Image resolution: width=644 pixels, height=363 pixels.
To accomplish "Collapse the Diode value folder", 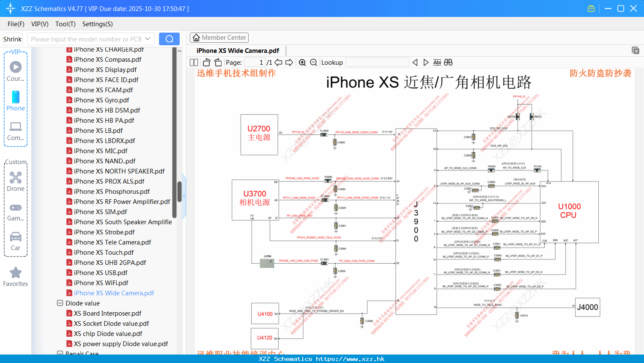I will pos(60,303).
